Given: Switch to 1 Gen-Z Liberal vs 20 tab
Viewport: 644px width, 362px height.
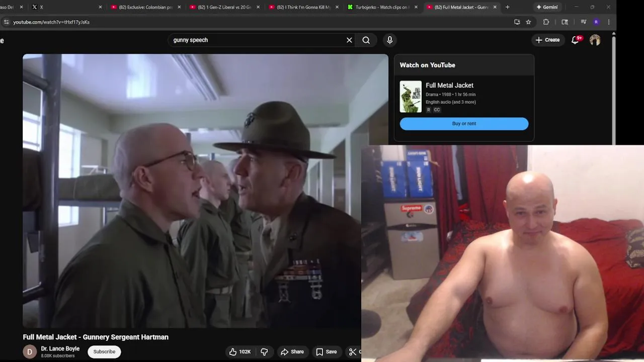Looking at the screenshot, I should point(224,7).
